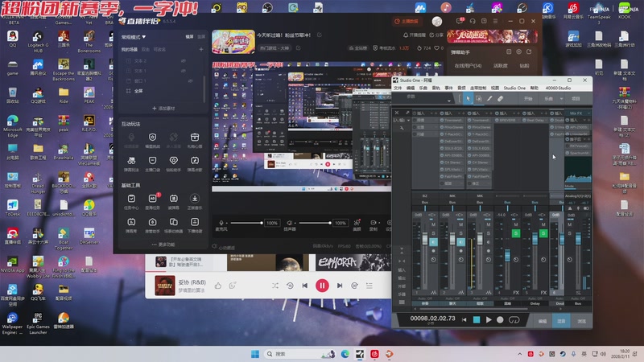644x362 pixels.
Task: Click the shuffle icon in music player
Action: tap(275, 286)
